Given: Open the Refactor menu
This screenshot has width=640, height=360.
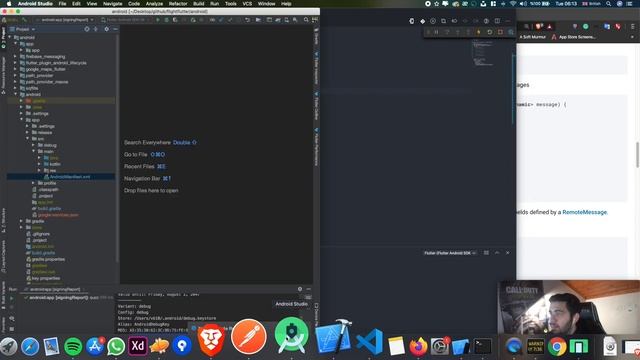Looking at the screenshot, I should [178, 4].
